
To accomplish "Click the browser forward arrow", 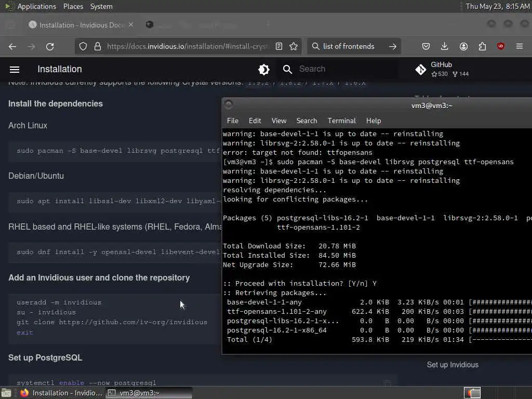I will pos(31,46).
